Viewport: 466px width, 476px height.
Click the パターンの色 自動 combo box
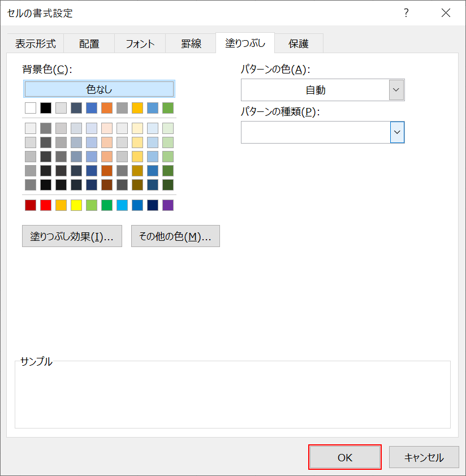point(322,90)
